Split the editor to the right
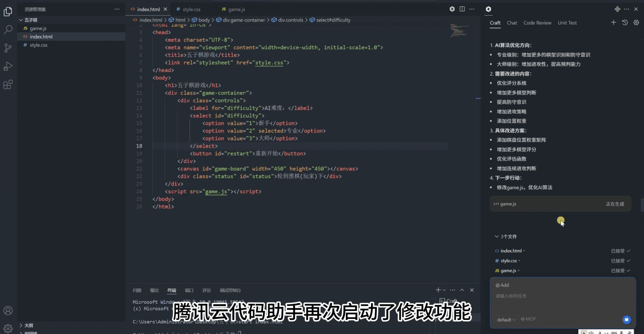The height and width of the screenshot is (334, 644). [462, 9]
